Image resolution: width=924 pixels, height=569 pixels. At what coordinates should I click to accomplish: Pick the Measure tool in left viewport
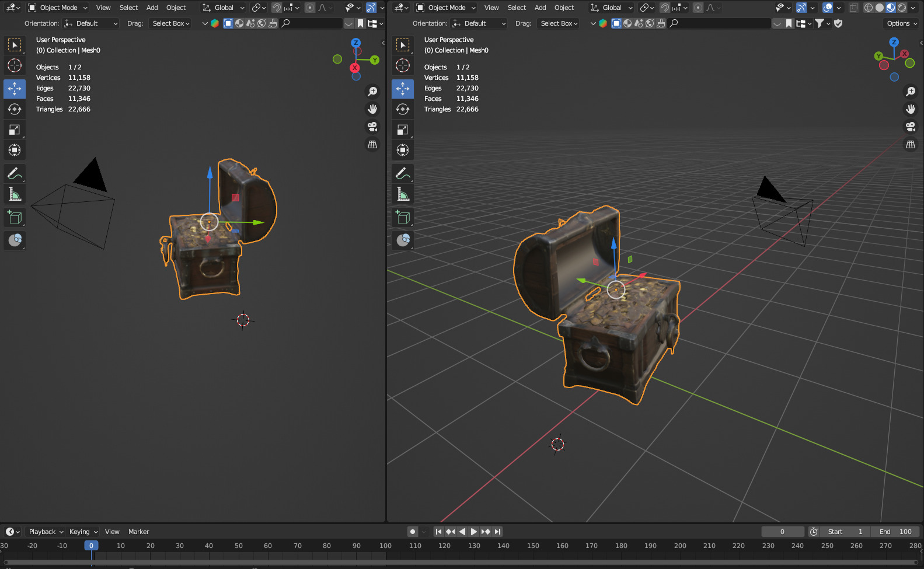15,194
